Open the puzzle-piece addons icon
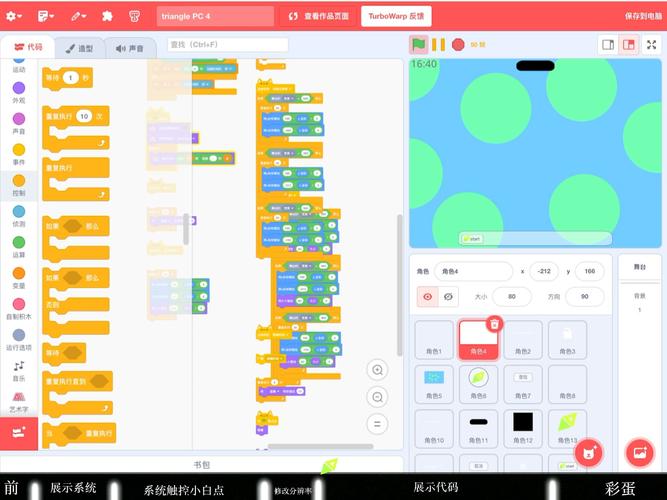 tap(107, 16)
